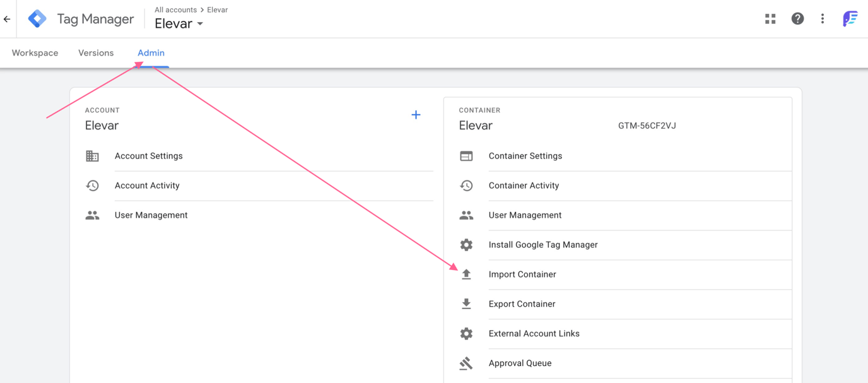This screenshot has width=868, height=383.
Task: Click the back arrow icon
Action: [x=7, y=19]
